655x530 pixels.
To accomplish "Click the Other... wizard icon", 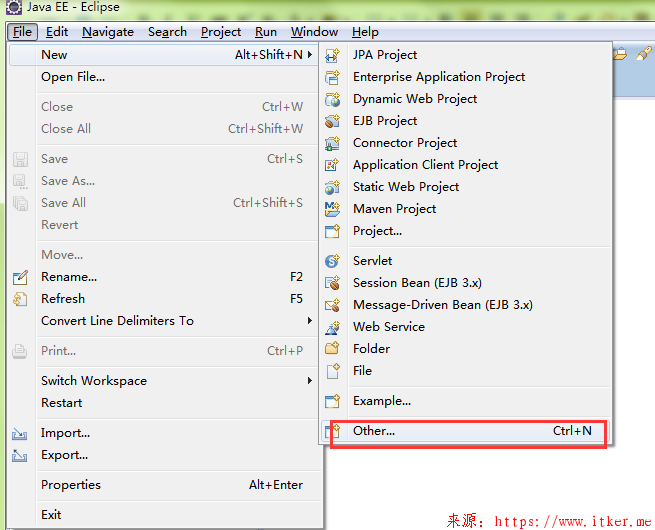I will click(x=333, y=431).
